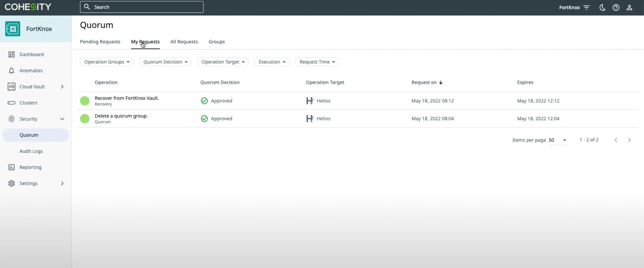Click the Security fingerprint icon
644x268 pixels.
pyautogui.click(x=11, y=119)
